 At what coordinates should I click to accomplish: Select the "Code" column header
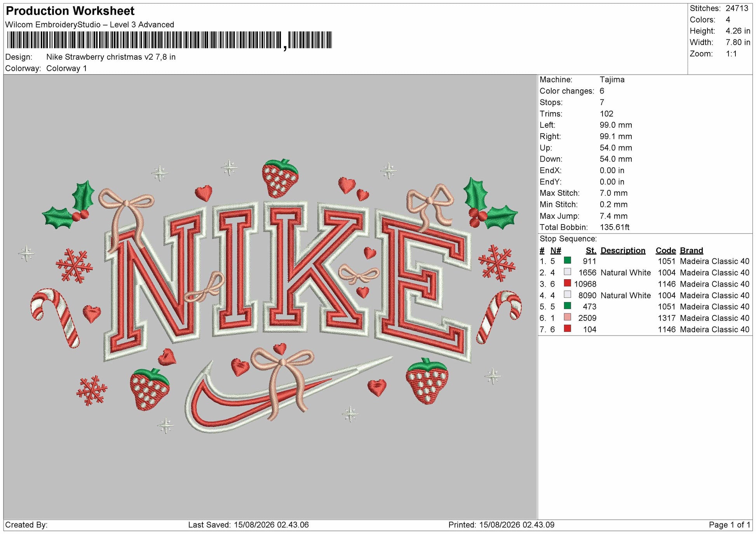coord(665,250)
